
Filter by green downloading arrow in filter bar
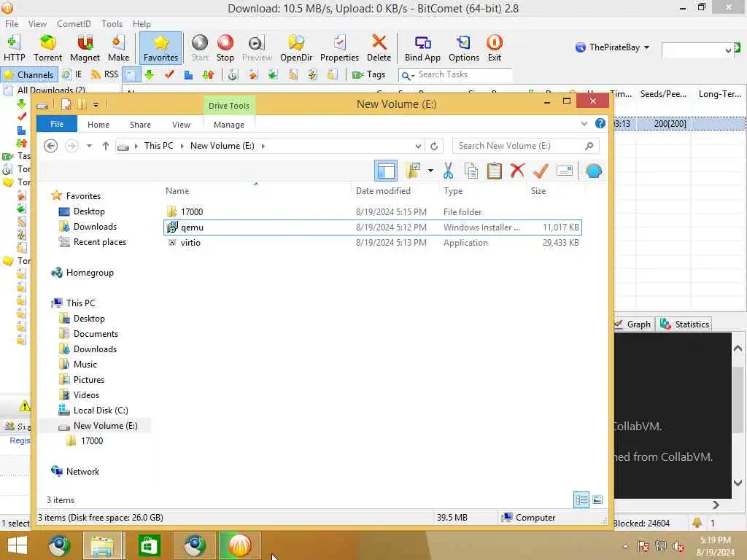click(x=150, y=75)
